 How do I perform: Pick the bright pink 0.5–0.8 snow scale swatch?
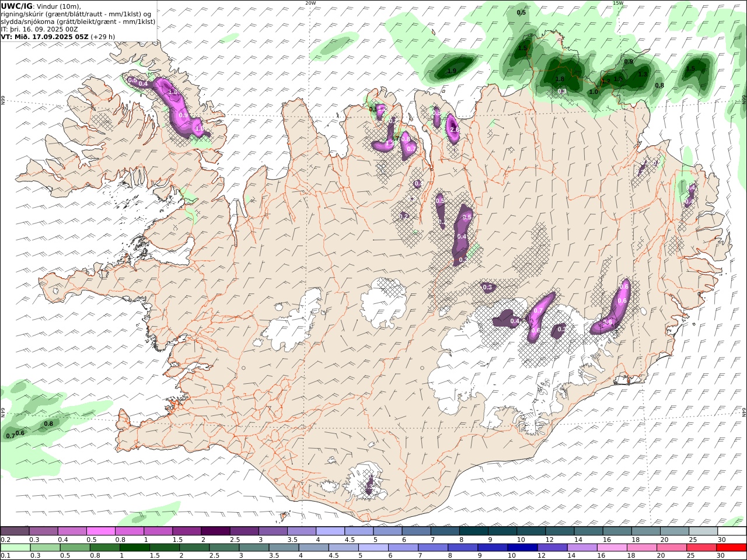coord(101,531)
